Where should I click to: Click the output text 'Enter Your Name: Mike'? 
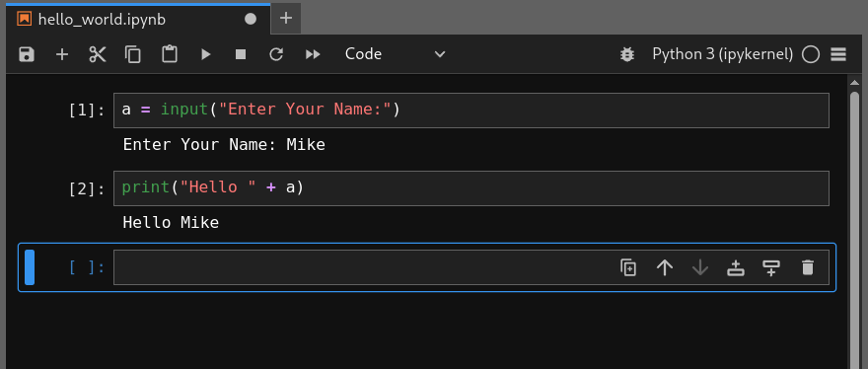224,145
